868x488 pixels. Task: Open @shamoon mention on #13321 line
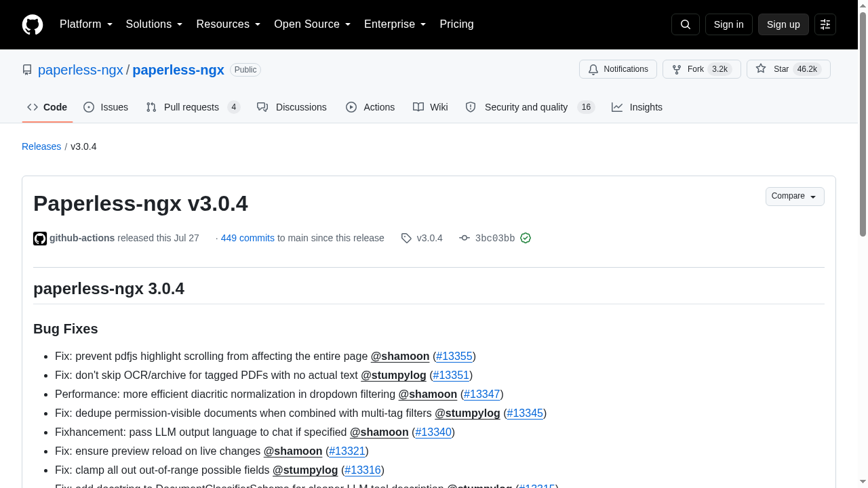point(293,451)
